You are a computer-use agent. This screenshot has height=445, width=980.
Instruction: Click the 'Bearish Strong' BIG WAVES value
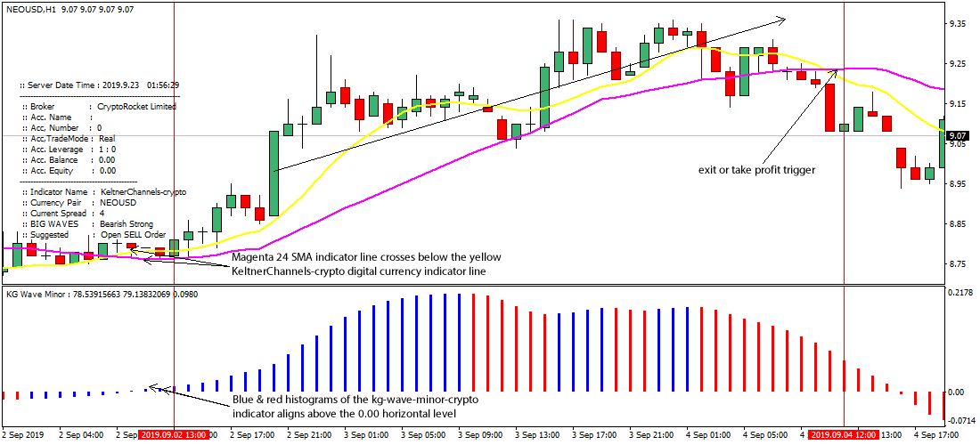[x=127, y=224]
